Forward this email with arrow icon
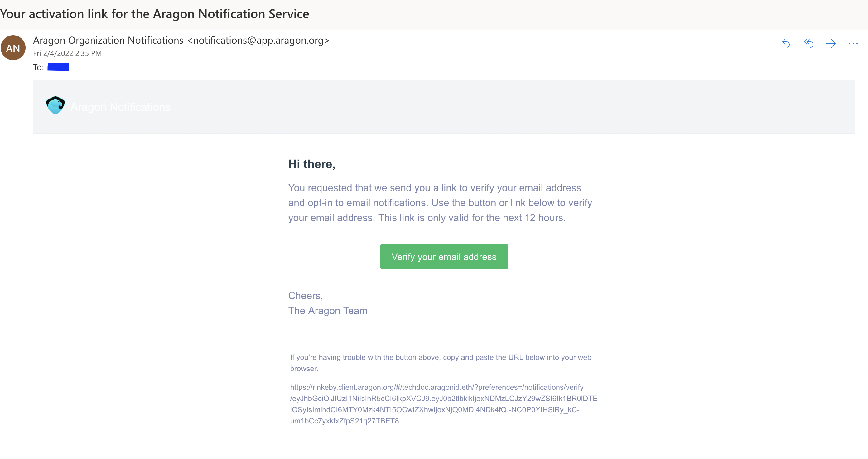 (x=831, y=43)
